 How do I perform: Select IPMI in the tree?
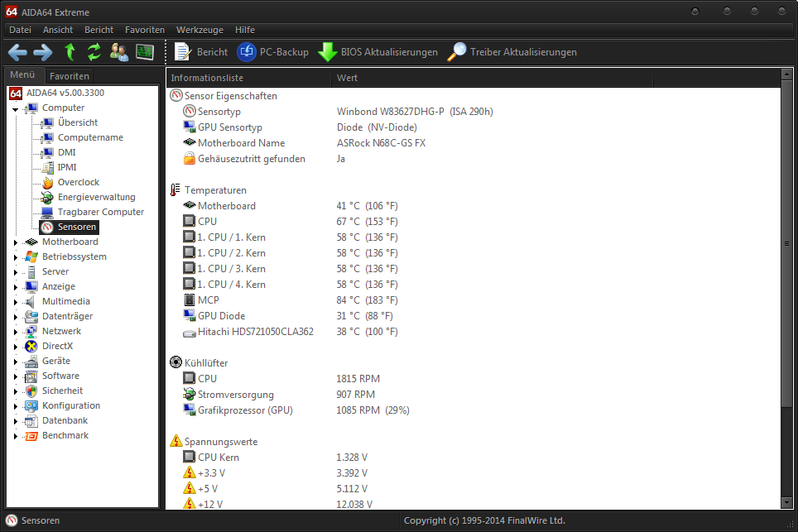67,167
